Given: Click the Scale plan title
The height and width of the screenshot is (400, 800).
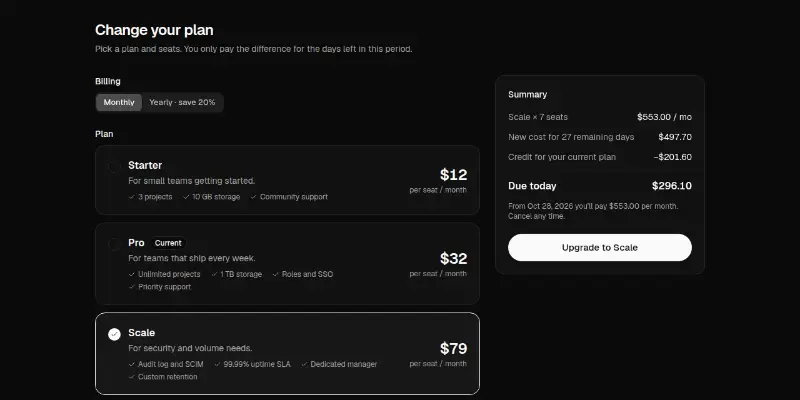Looking at the screenshot, I should pos(141,333).
